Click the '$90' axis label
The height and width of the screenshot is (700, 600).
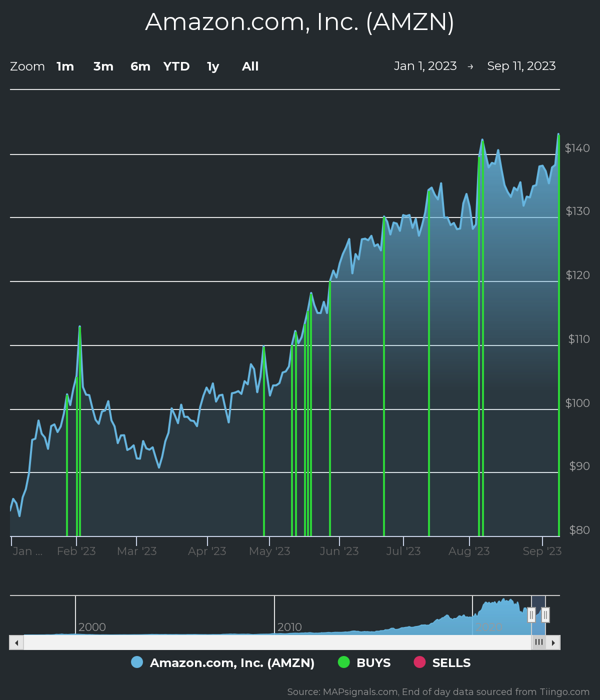579,466
